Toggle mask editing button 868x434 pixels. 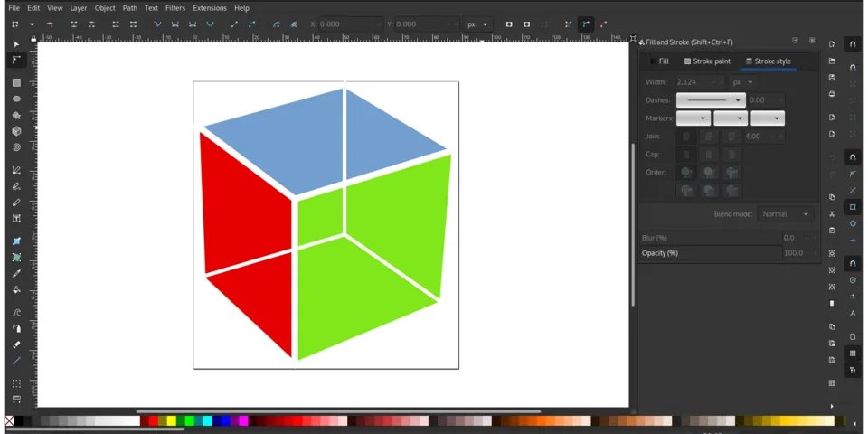526,24
